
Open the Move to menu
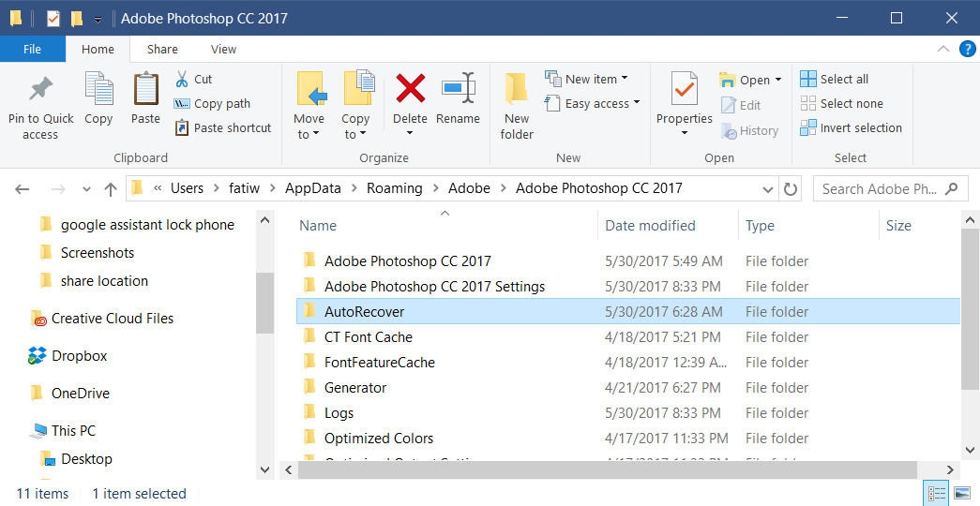tap(309, 106)
